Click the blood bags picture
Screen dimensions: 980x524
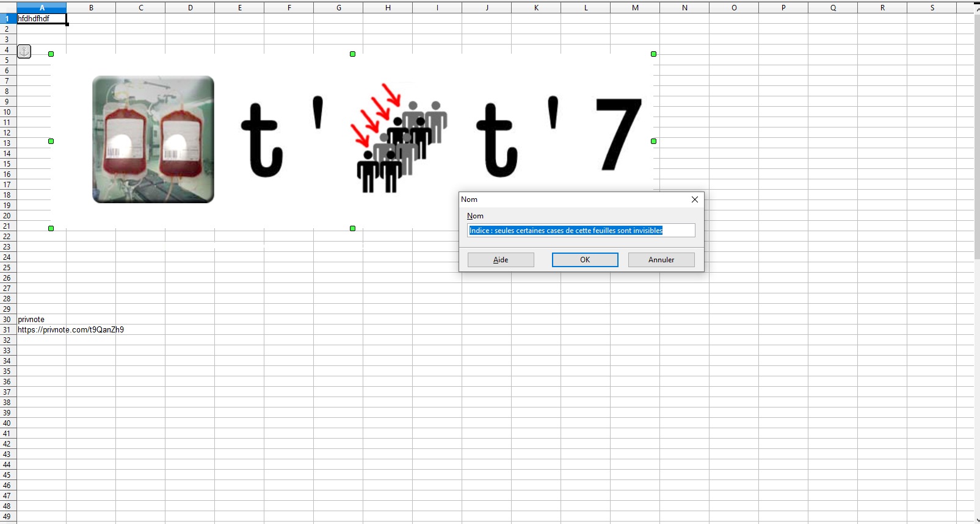[153, 139]
